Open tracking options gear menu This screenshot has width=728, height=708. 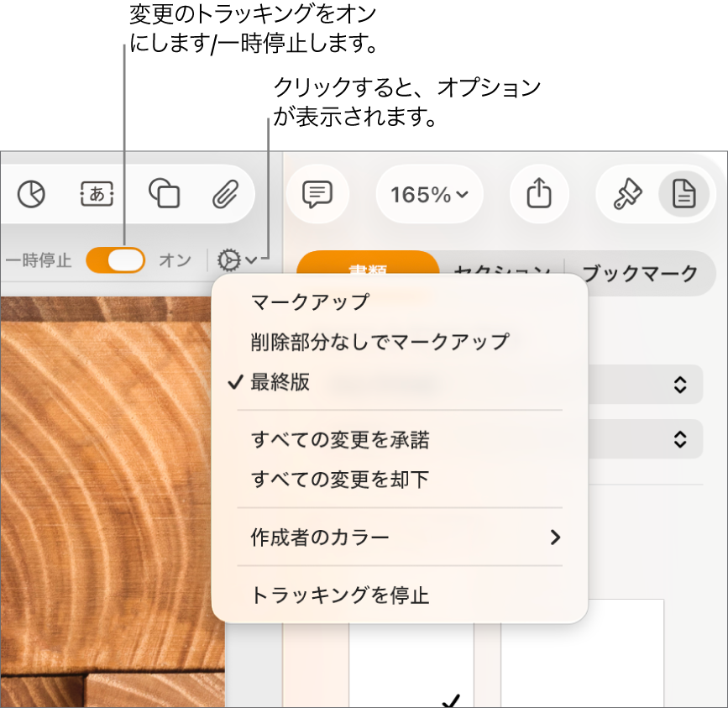[237, 260]
